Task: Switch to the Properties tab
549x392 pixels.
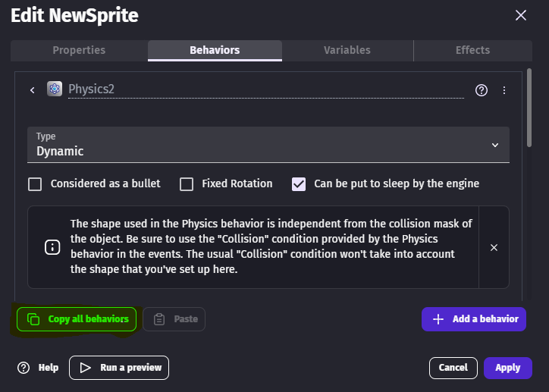Action: pyautogui.click(x=79, y=51)
